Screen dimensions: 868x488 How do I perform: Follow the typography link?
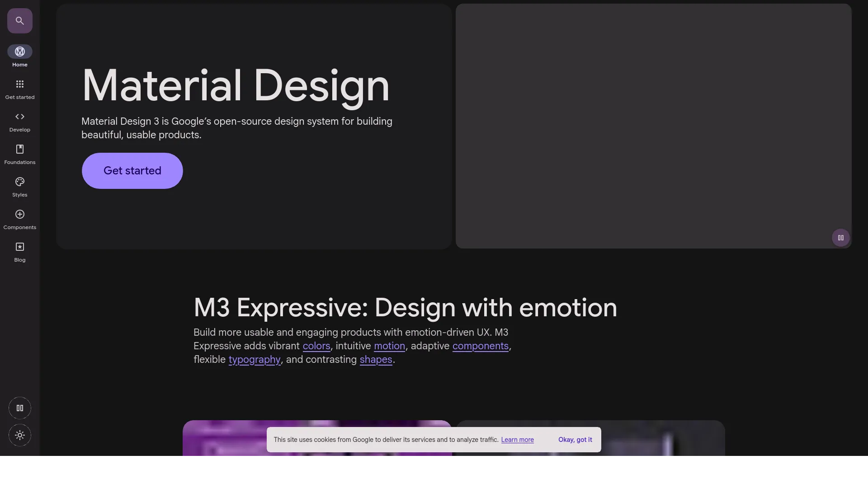pyautogui.click(x=255, y=360)
